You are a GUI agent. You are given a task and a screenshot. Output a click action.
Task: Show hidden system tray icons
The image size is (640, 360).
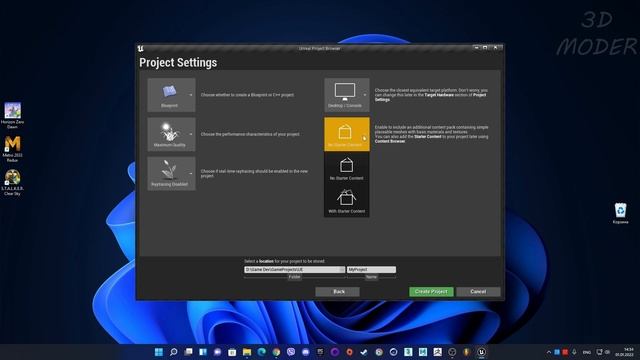[549, 352]
